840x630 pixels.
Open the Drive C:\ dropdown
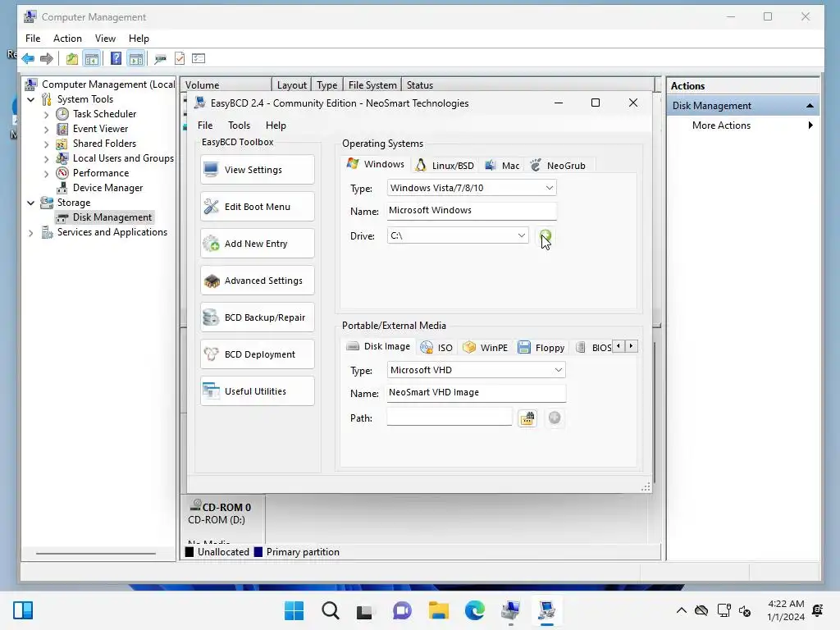click(458, 235)
